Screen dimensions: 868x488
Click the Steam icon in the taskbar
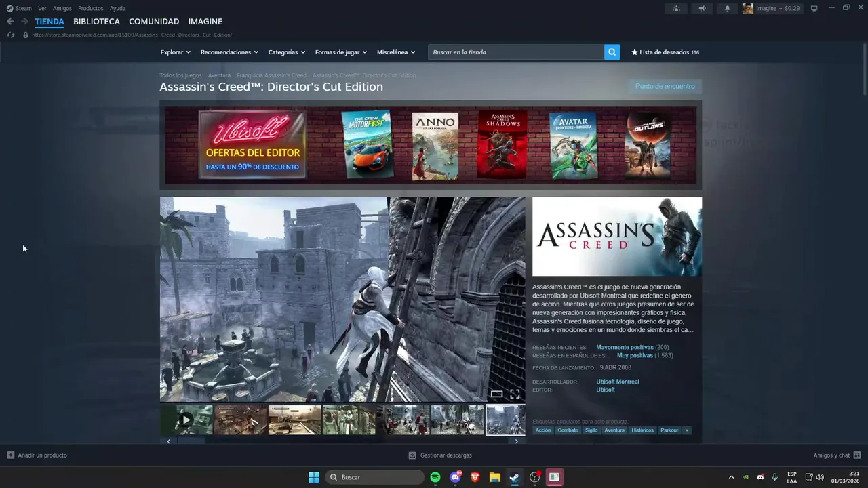coord(515,477)
